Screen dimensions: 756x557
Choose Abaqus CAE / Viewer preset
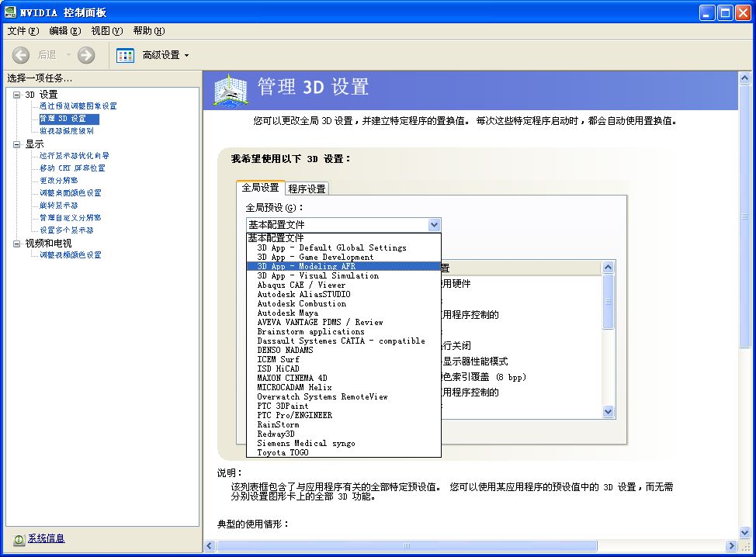(x=344, y=285)
